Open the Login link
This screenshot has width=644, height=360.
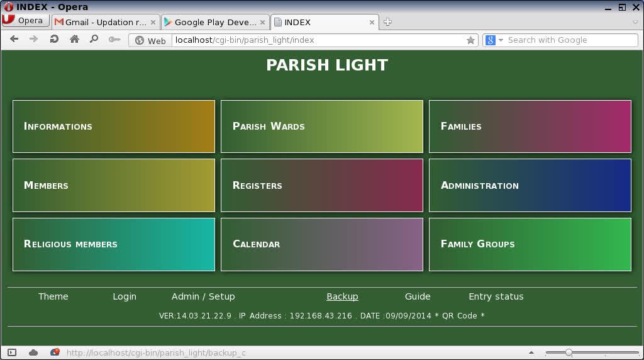(x=125, y=296)
